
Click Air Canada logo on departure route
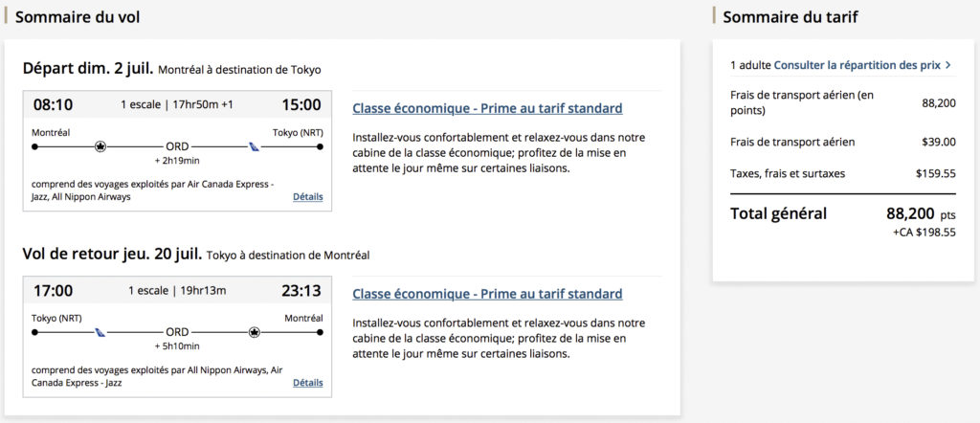(x=100, y=146)
